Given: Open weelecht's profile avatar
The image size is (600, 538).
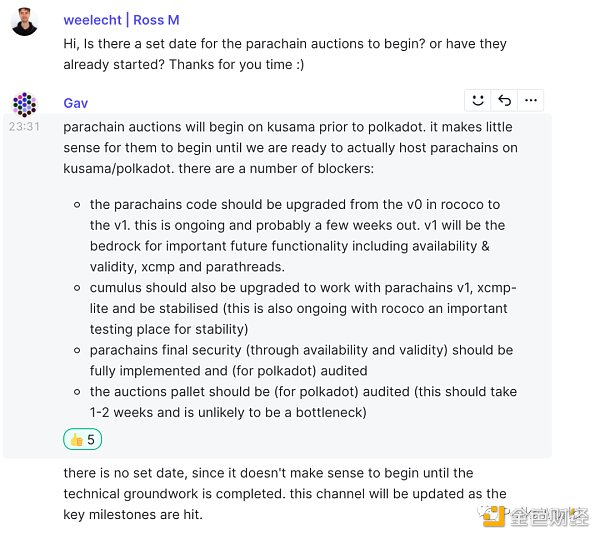Looking at the screenshot, I should pos(24,22).
